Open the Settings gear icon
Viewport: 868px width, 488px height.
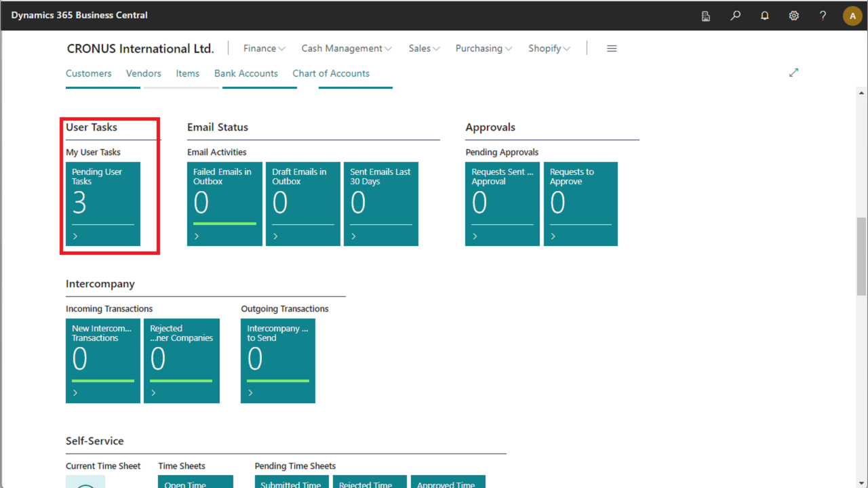pyautogui.click(x=794, y=16)
